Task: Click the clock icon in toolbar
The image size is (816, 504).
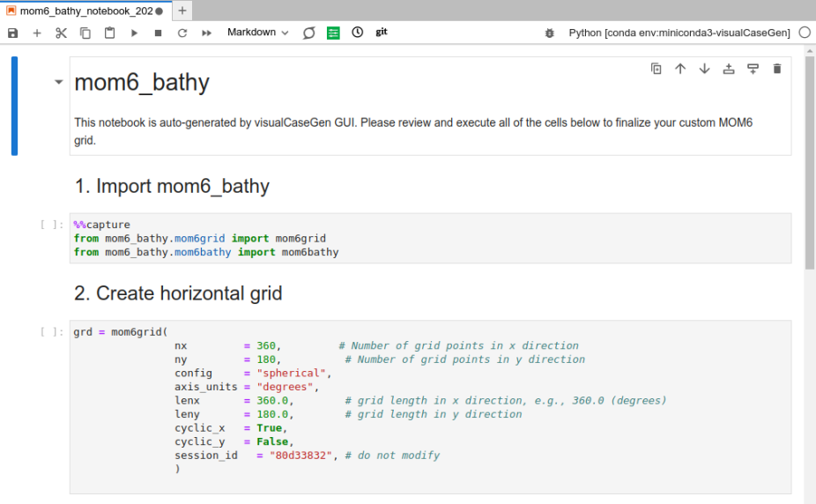Action: click(x=357, y=33)
